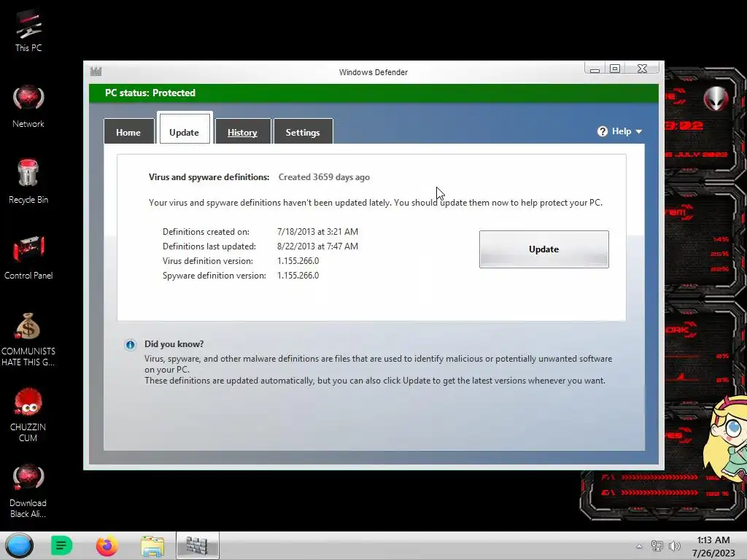This screenshot has height=560, width=747.
Task: Click the PC status: Protected banner
Action: tap(373, 93)
